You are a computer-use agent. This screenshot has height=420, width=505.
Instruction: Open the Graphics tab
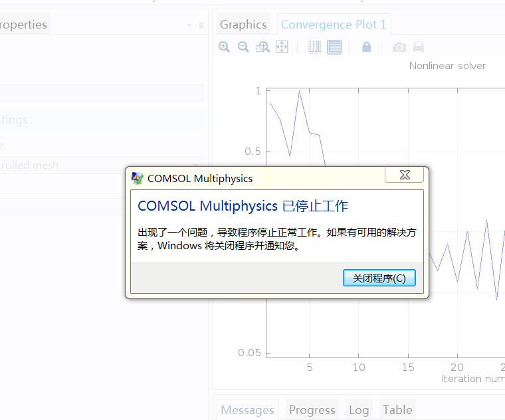point(243,25)
